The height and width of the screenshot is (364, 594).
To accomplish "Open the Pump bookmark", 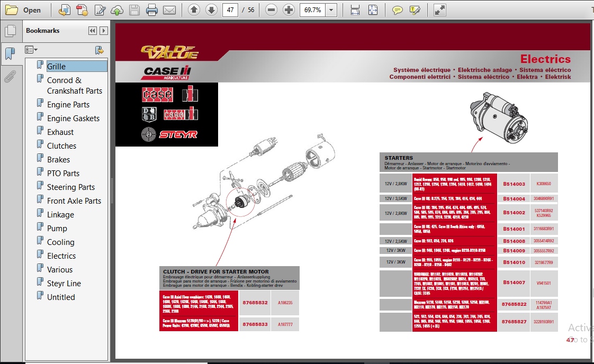I will coord(57,229).
